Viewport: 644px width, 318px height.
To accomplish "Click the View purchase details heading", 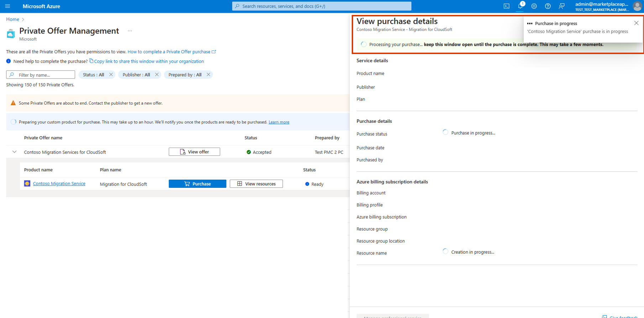I will coord(397,21).
